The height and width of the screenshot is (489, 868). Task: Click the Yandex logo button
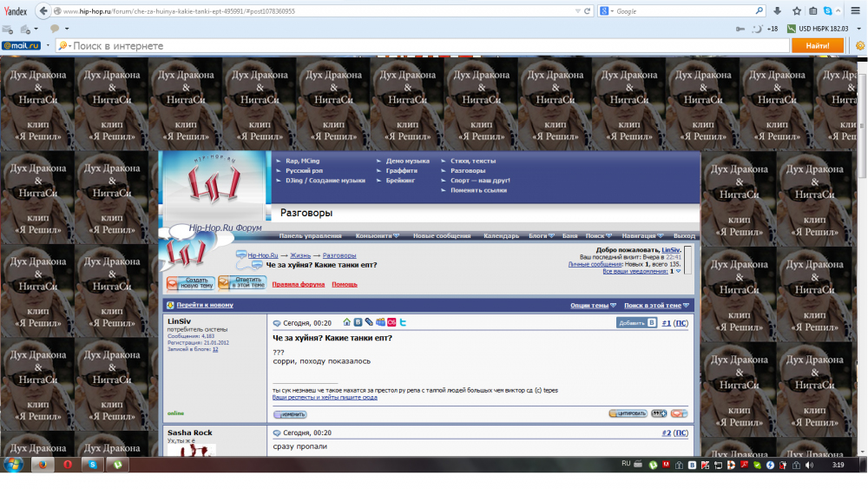pos(16,11)
